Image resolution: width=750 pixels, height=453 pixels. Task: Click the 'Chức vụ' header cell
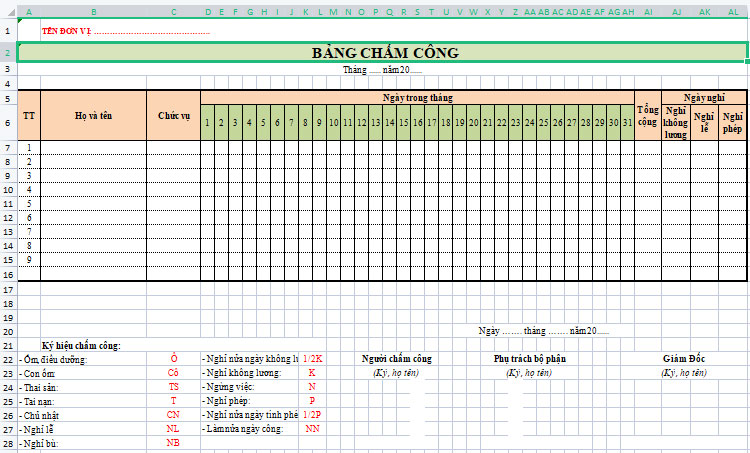click(173, 116)
